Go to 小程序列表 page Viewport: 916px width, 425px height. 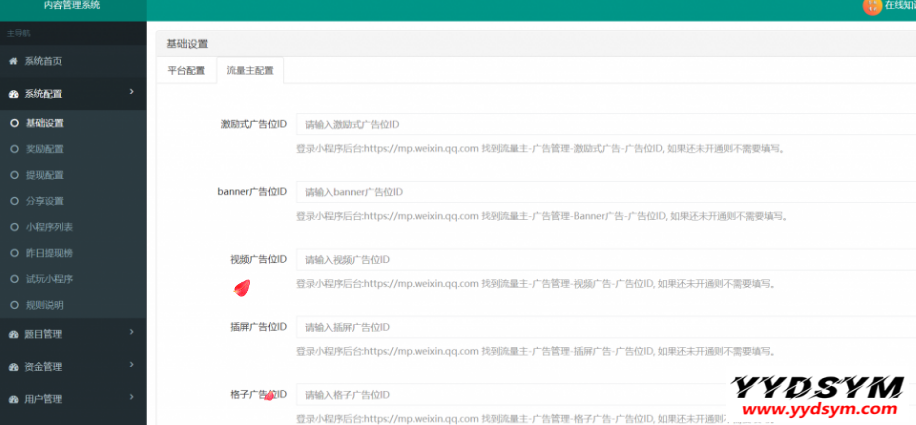coord(48,227)
